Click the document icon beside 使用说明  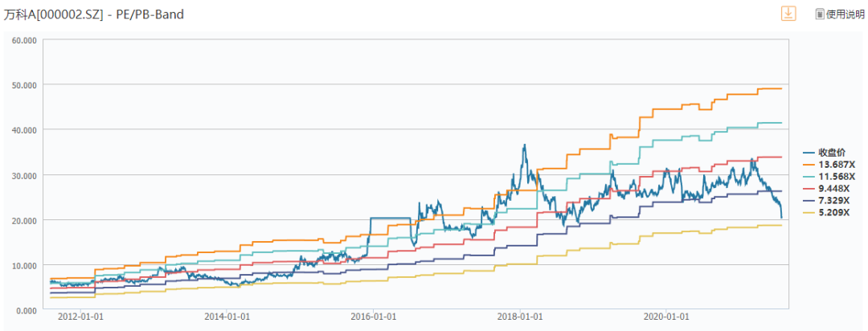[x=820, y=14]
